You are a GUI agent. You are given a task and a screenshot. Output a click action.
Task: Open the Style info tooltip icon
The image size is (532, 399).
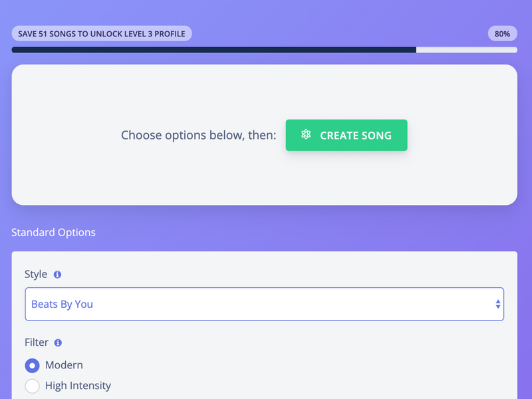[x=57, y=275]
